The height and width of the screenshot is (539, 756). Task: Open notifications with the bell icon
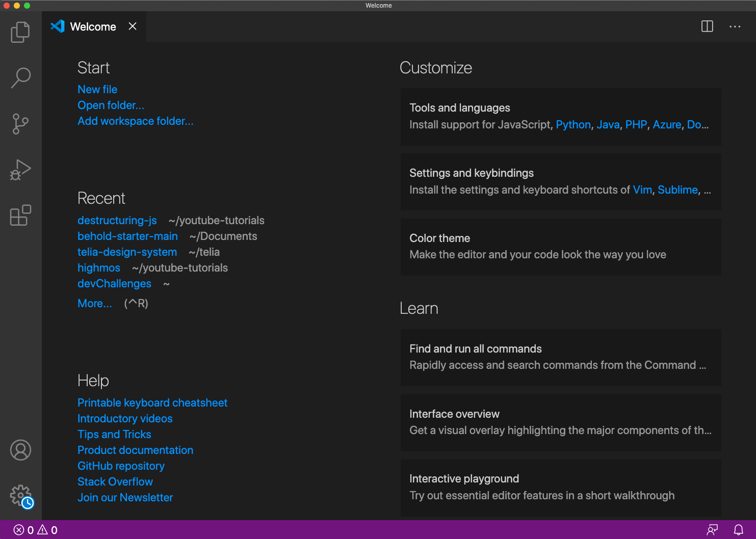point(739,529)
